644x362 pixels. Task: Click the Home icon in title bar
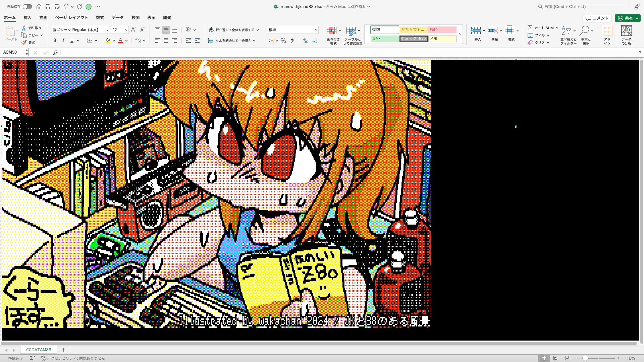tap(39, 7)
